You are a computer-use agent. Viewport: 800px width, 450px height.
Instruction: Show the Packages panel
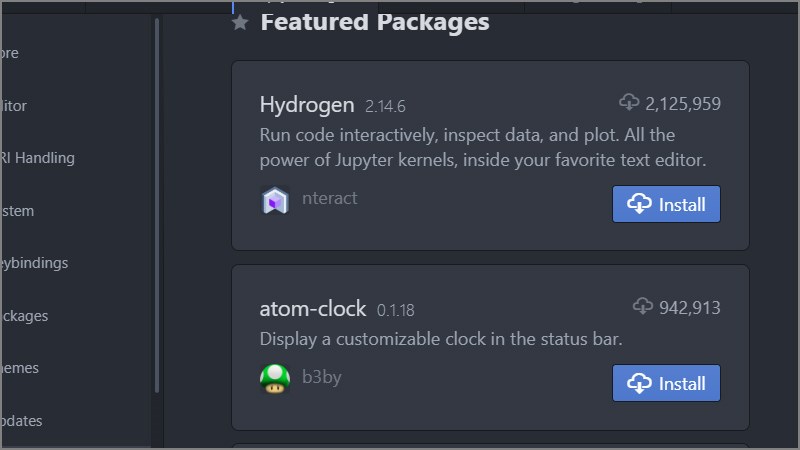[26, 315]
